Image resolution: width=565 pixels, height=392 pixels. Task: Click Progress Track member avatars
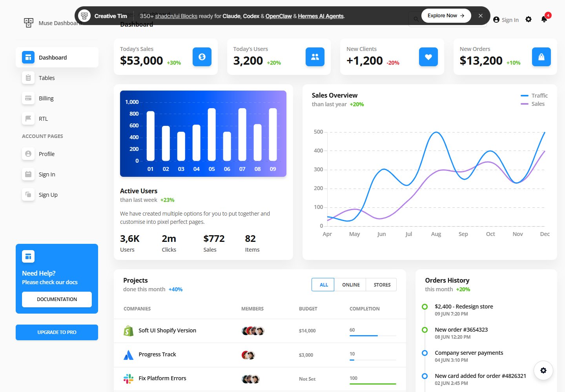[248, 355]
